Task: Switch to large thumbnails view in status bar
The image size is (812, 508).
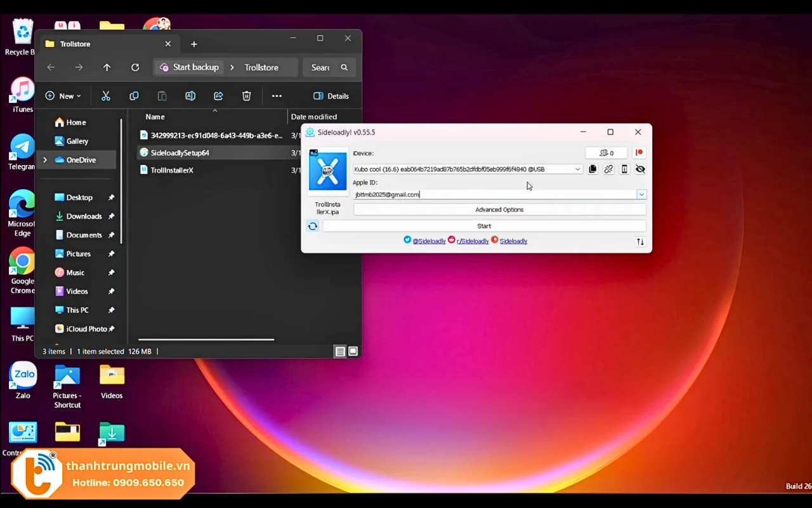Action: tap(353, 351)
